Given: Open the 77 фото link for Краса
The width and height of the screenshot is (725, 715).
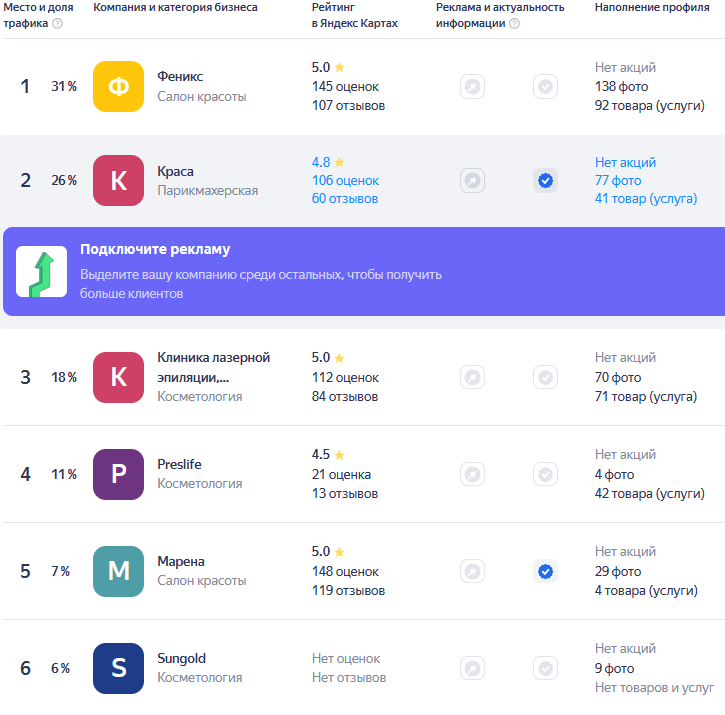Looking at the screenshot, I should (x=618, y=181).
